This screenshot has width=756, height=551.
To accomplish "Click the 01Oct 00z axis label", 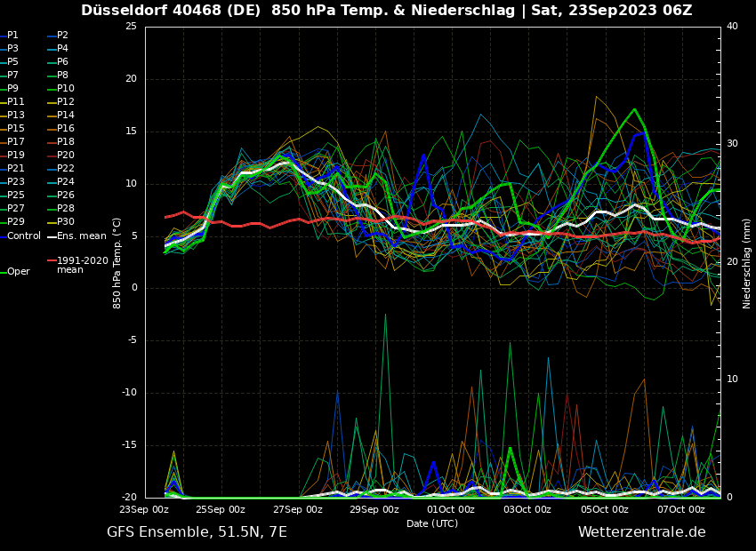I will click(451, 510).
